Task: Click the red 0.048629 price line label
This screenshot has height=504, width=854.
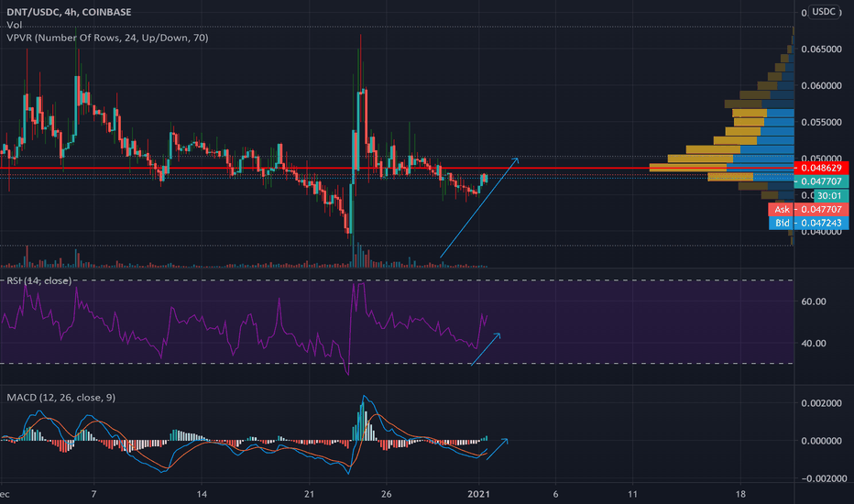Action: [x=821, y=169]
